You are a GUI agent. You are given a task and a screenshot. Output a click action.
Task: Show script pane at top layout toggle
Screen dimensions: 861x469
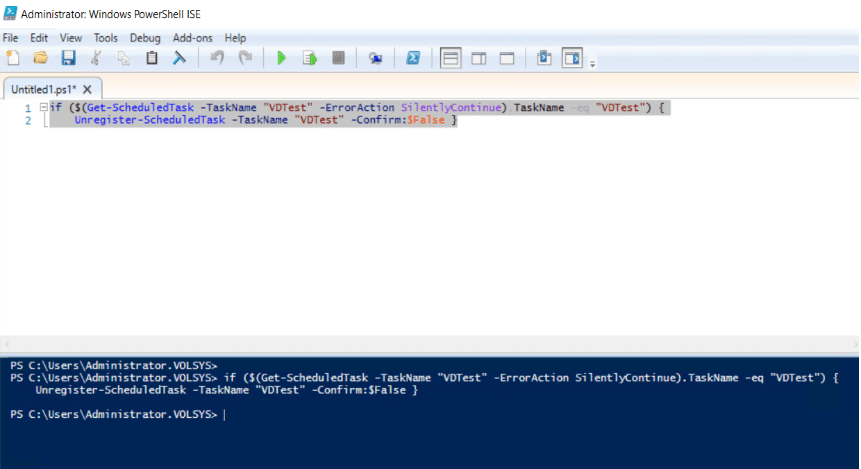[451, 58]
